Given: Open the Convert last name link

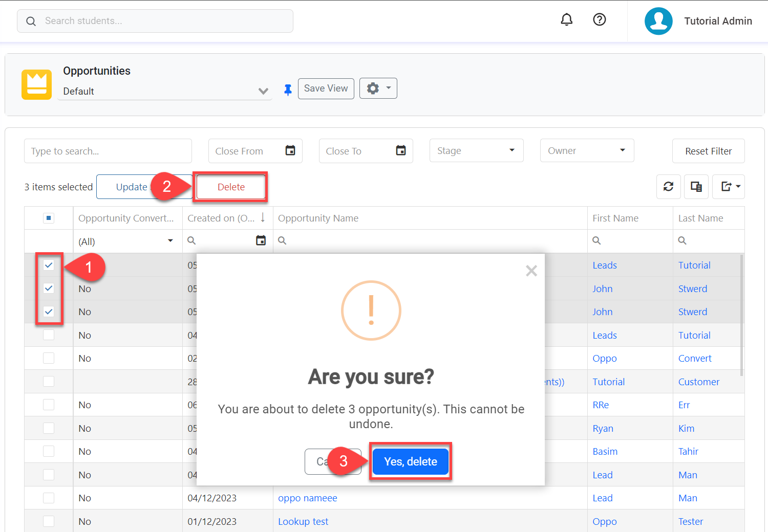Looking at the screenshot, I should click(x=695, y=358).
